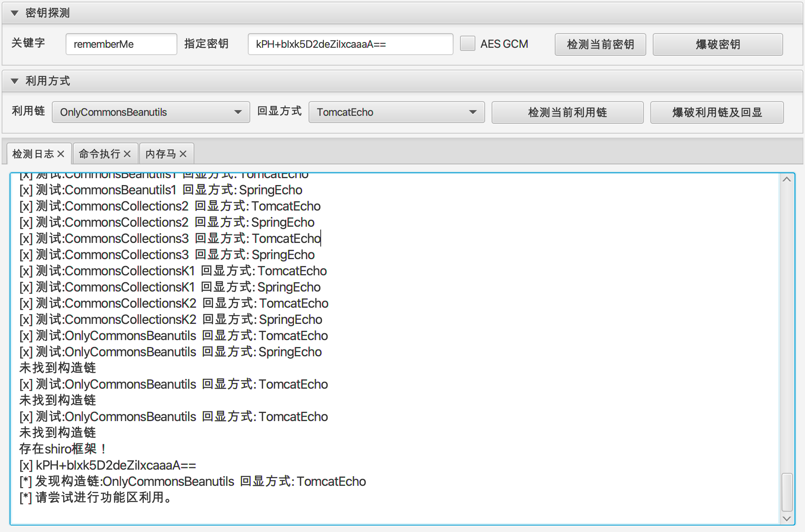Click the log scrollbar up arrow
The image size is (805, 532).
(x=787, y=179)
